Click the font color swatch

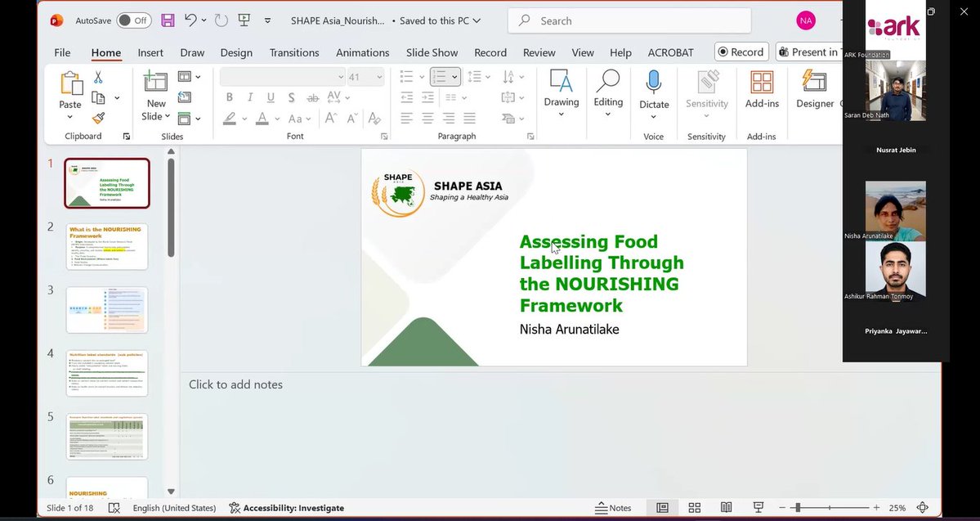pos(262,119)
